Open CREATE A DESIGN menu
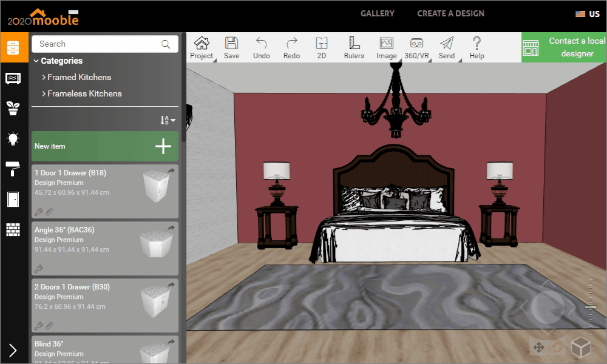This screenshot has height=364, width=607. (450, 13)
